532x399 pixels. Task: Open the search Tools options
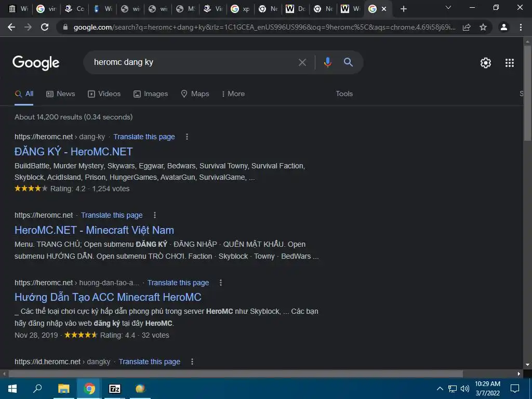pyautogui.click(x=344, y=94)
